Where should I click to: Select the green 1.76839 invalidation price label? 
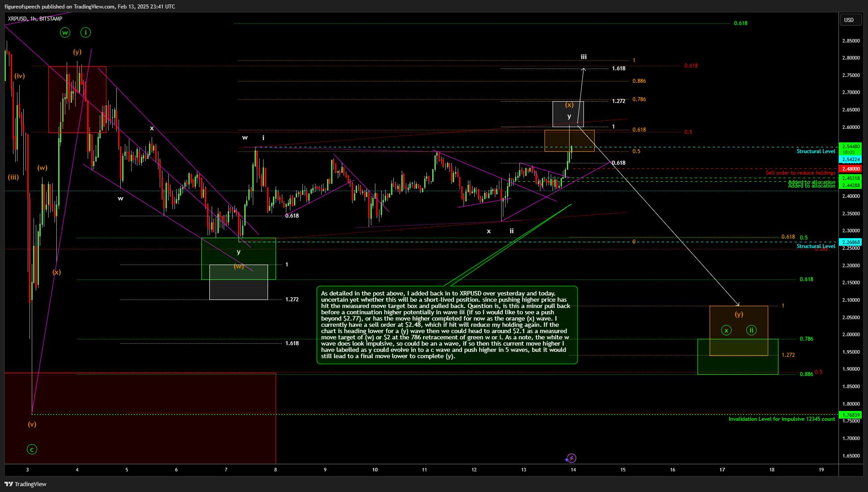coord(851,415)
